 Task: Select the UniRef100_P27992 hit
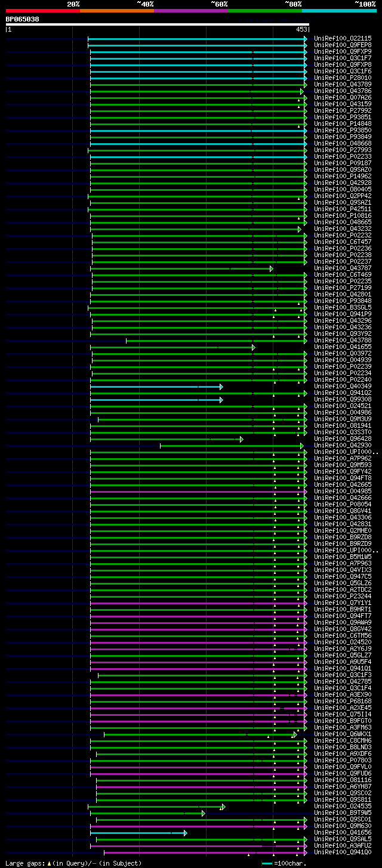pos(343,111)
